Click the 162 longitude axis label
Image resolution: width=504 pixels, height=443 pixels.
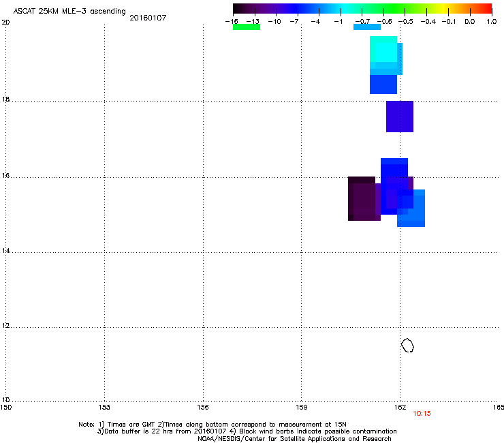[x=400, y=408]
